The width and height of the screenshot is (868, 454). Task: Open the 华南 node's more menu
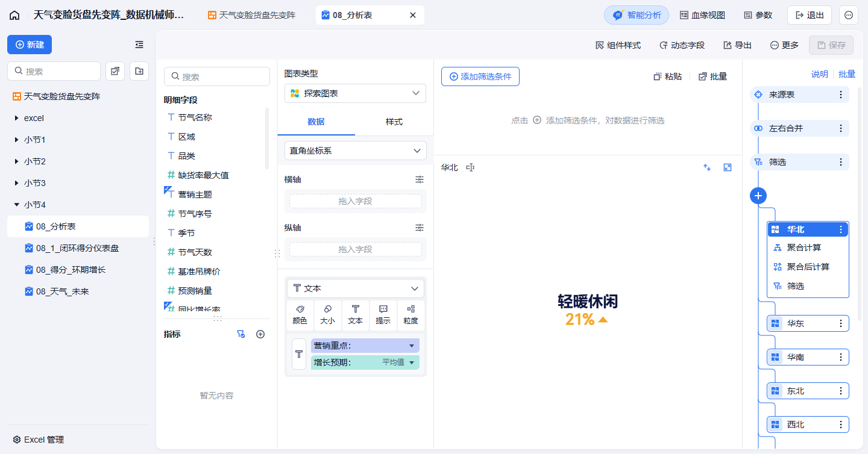tap(841, 357)
